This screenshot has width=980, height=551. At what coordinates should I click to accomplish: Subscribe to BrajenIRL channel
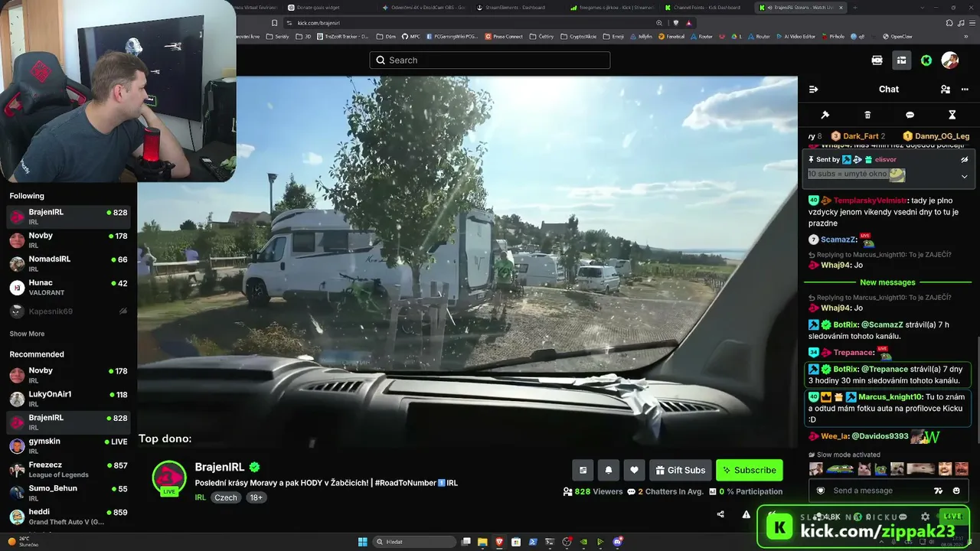point(750,470)
